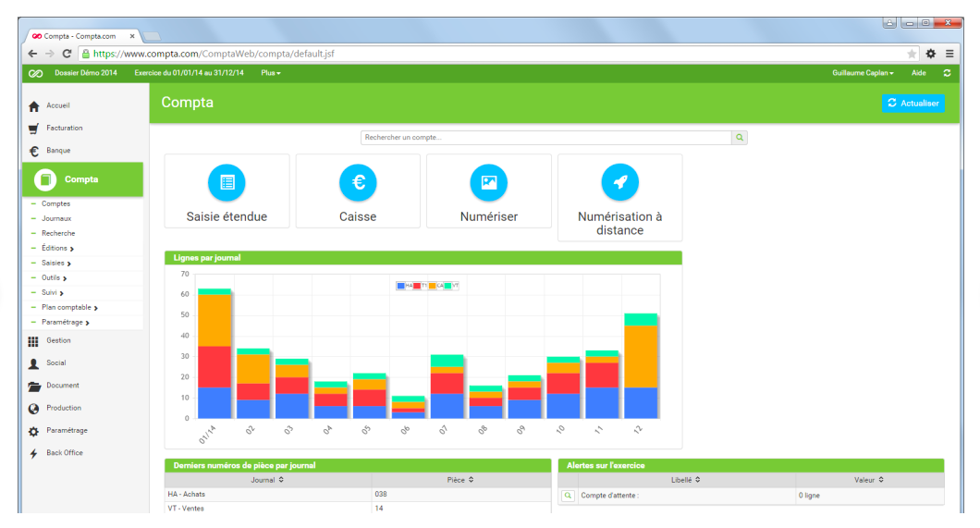980x528 pixels.
Task: Click the search magnifier next to account field
Action: pos(740,138)
